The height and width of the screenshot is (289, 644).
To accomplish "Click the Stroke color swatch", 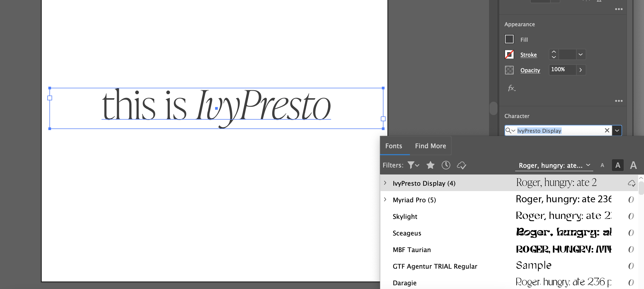I will click(x=509, y=55).
